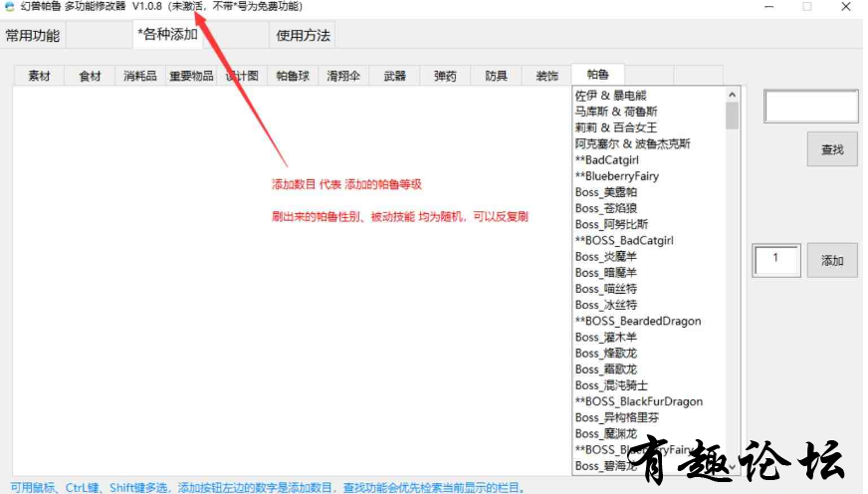Close the 幻兽帕鲁 trainer window

pos(845,7)
